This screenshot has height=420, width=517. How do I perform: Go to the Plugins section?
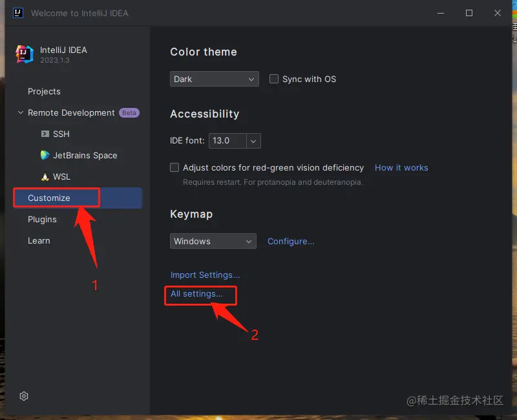tap(42, 219)
